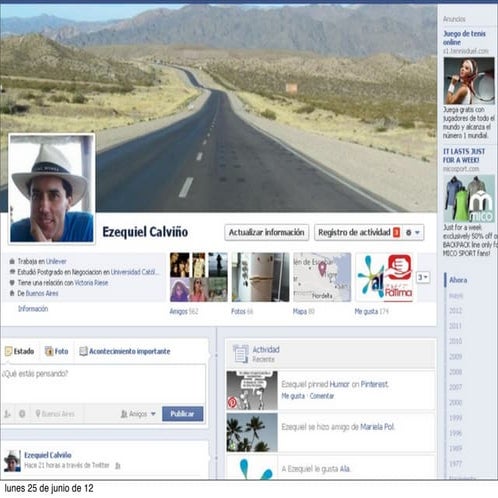
Task: Jump to 1977 on the timeline
Action: point(455,464)
